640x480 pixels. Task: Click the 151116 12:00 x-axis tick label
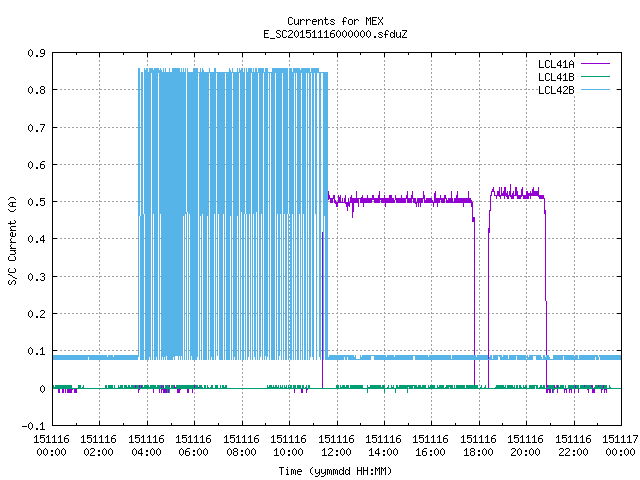[x=336, y=446]
